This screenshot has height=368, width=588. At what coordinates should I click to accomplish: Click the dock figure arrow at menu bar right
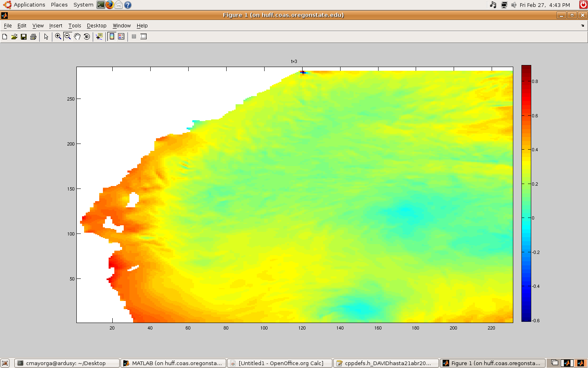pyautogui.click(x=583, y=26)
